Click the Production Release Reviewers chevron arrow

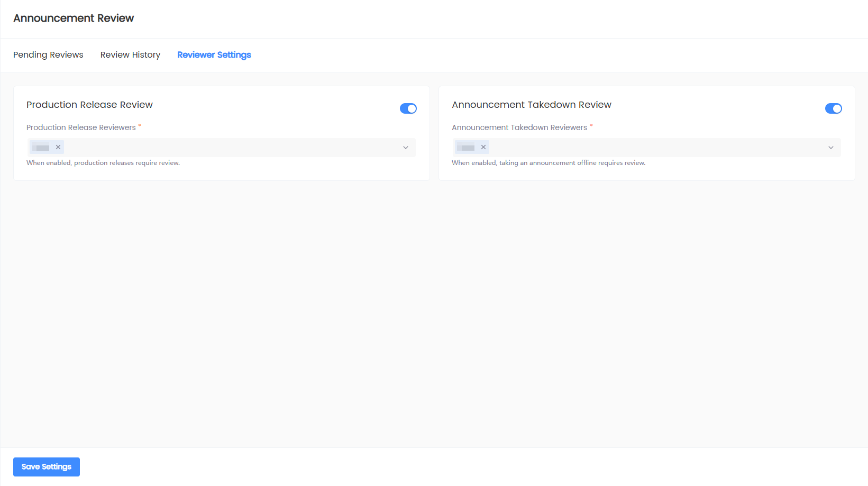406,148
